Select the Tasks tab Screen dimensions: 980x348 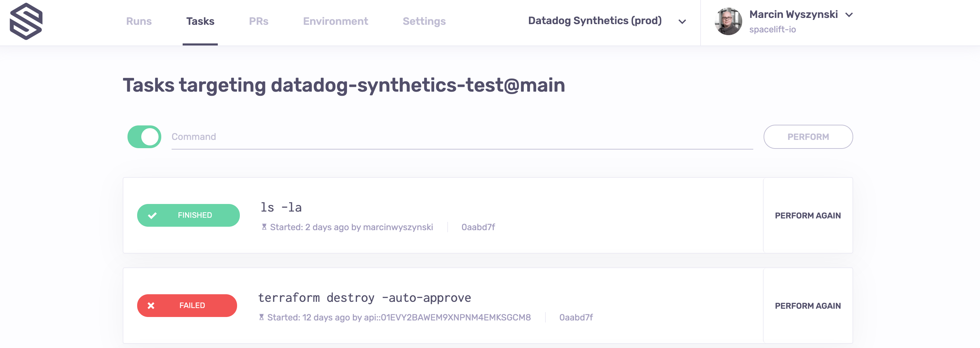point(200,21)
